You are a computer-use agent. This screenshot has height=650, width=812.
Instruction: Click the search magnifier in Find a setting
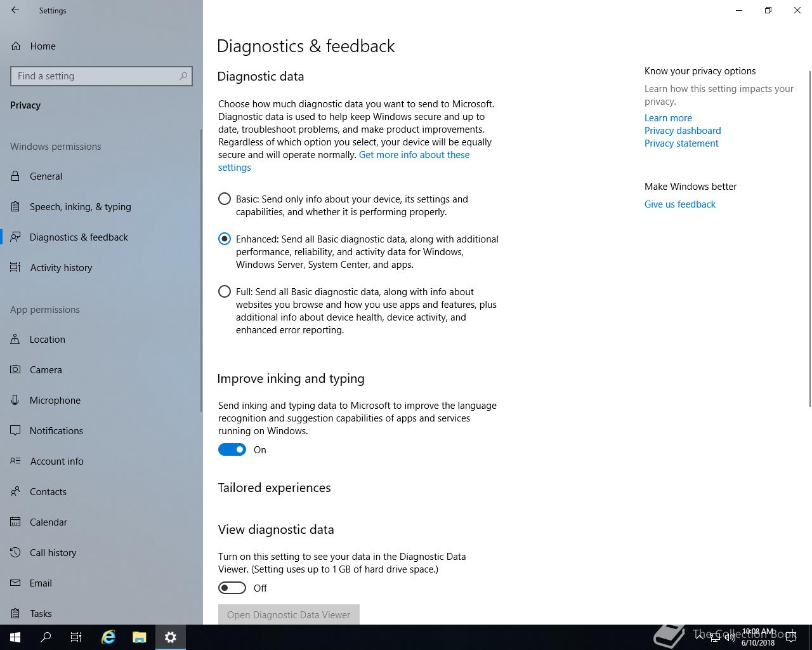pyautogui.click(x=183, y=76)
